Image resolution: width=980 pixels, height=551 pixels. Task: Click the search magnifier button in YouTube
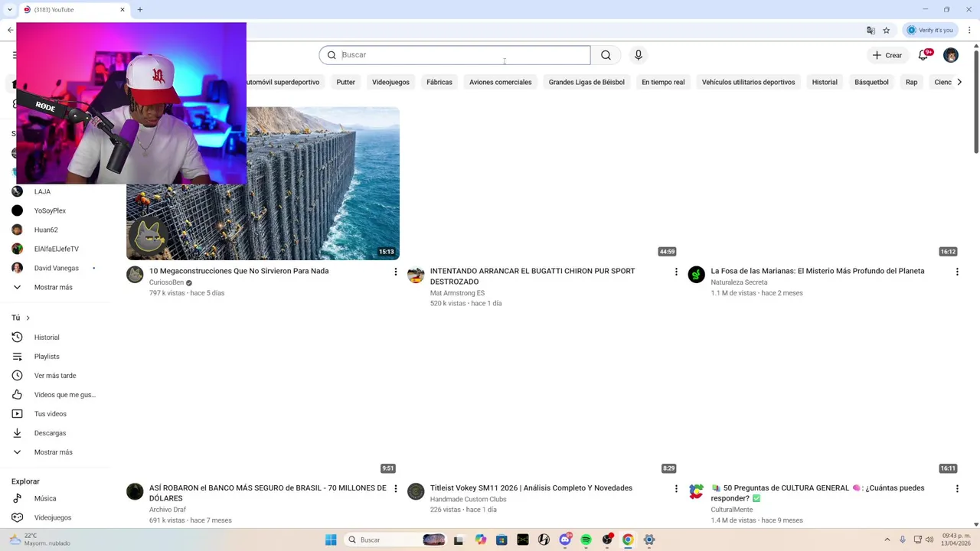click(x=606, y=55)
